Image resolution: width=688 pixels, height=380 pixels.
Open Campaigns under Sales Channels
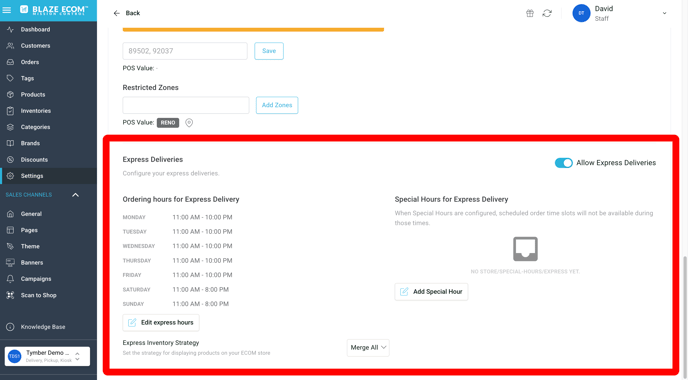pyautogui.click(x=36, y=279)
